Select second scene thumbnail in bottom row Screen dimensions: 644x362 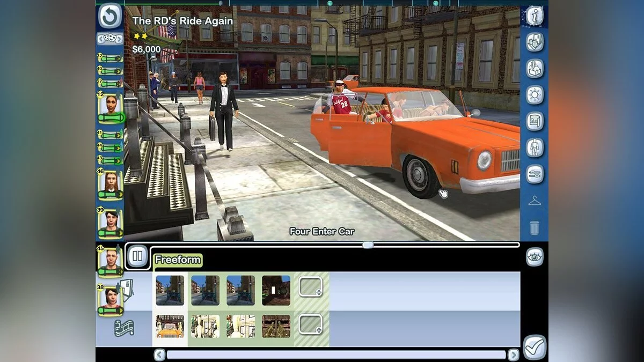(205, 326)
